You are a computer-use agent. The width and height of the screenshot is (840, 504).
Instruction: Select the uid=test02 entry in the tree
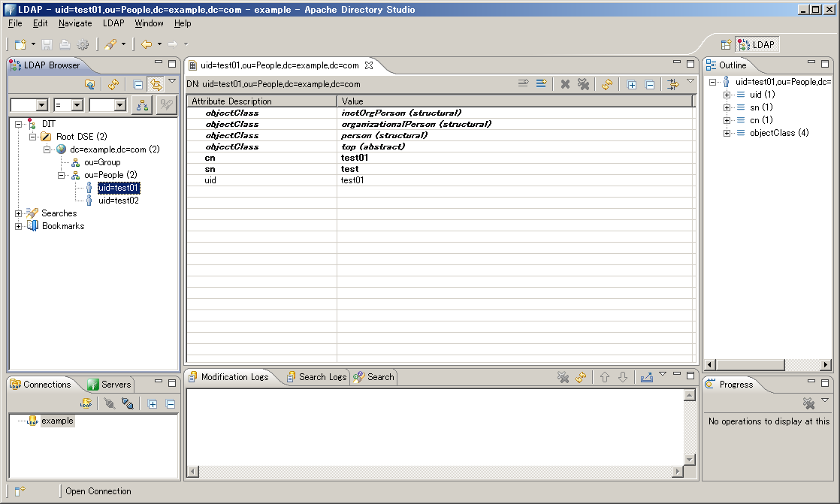tap(120, 201)
